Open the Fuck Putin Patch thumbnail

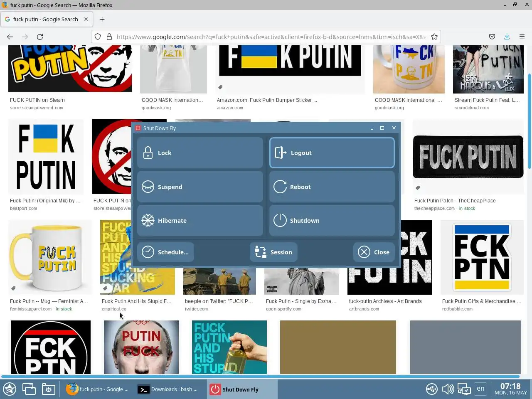pyautogui.click(x=468, y=157)
